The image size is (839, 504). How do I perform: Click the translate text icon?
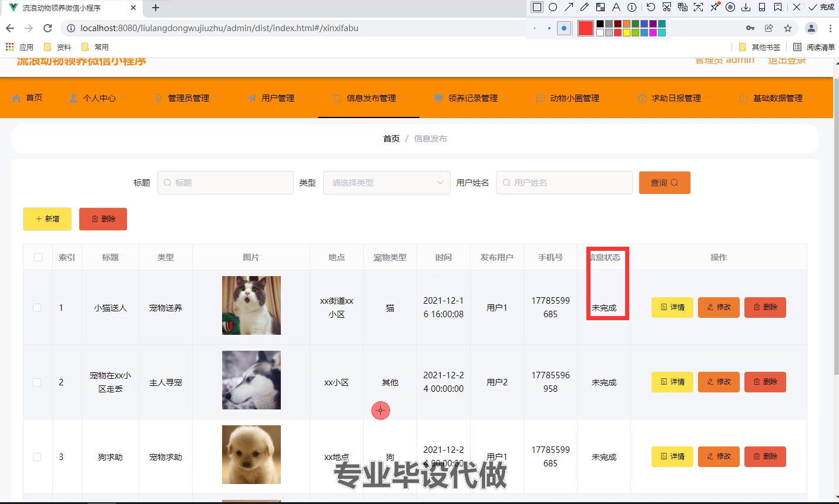click(x=683, y=7)
